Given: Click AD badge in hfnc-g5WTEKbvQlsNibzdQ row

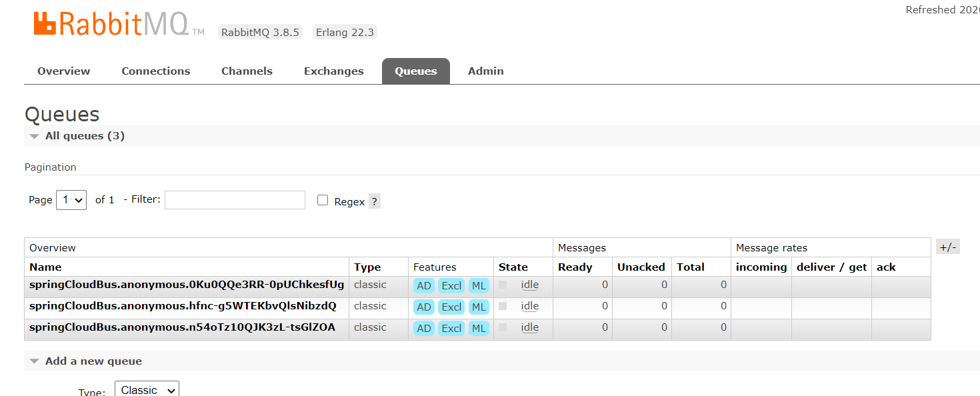Looking at the screenshot, I should pyautogui.click(x=424, y=307).
